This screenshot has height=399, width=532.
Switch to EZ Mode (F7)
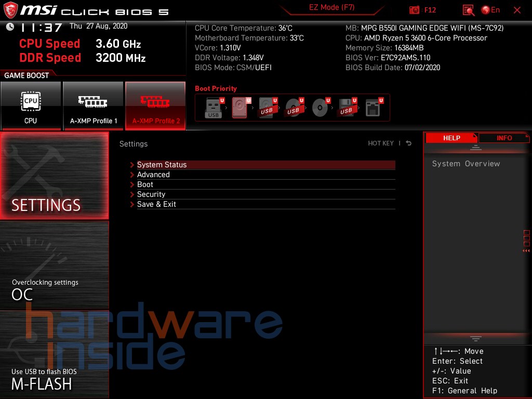point(331,7)
